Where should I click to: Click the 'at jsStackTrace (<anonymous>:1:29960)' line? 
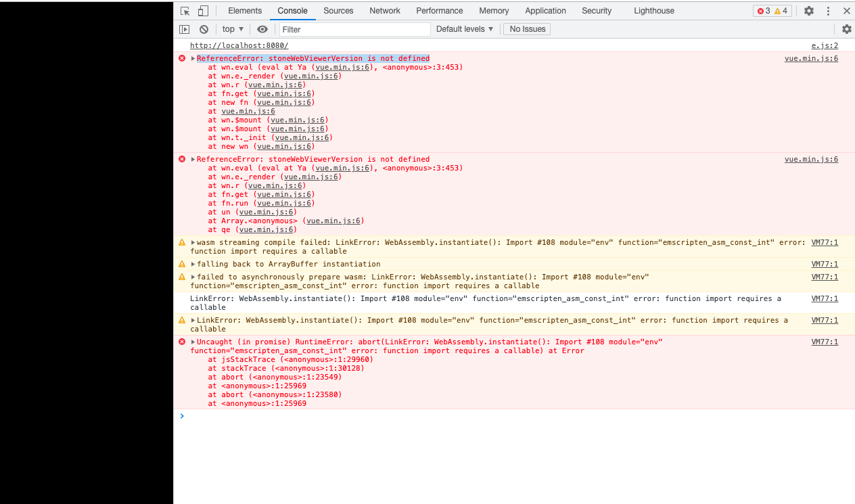click(291, 360)
